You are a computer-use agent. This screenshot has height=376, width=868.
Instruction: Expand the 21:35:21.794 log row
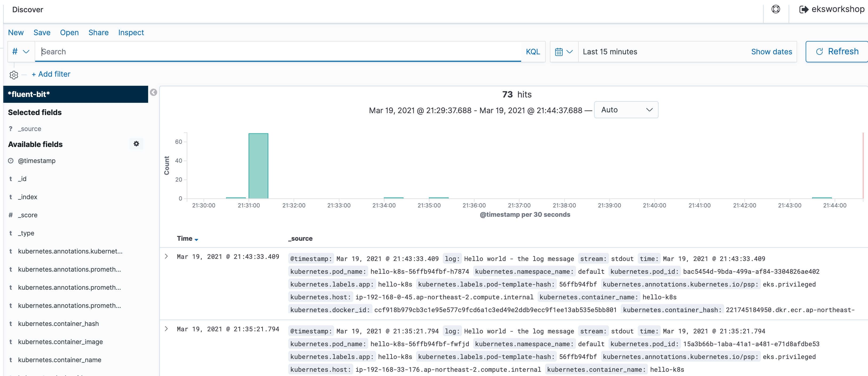pos(166,329)
